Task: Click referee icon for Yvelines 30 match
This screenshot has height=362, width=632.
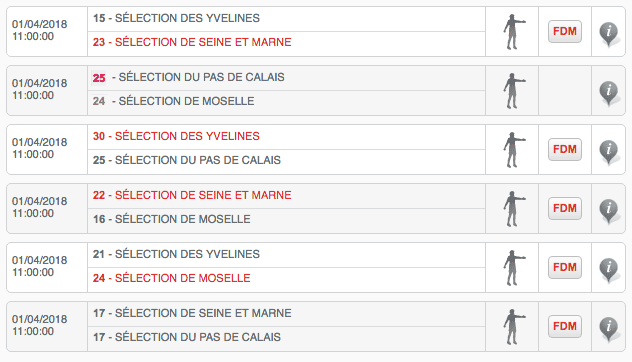Action: [514, 150]
